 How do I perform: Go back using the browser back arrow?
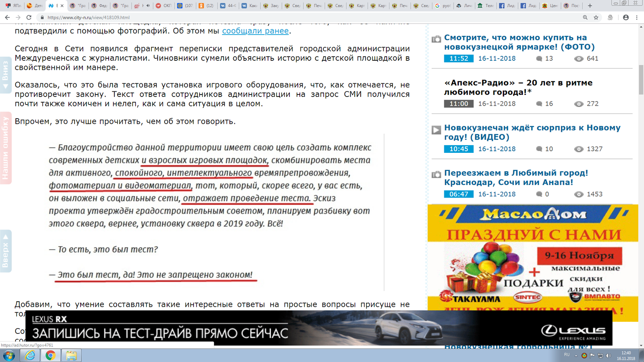point(7,17)
